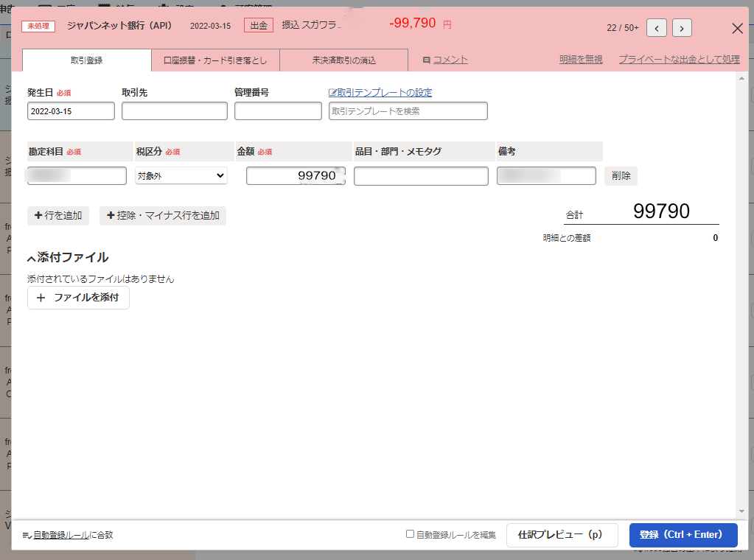Click the blue 登録 button
Screen dimensions: 754x560
click(x=683, y=535)
